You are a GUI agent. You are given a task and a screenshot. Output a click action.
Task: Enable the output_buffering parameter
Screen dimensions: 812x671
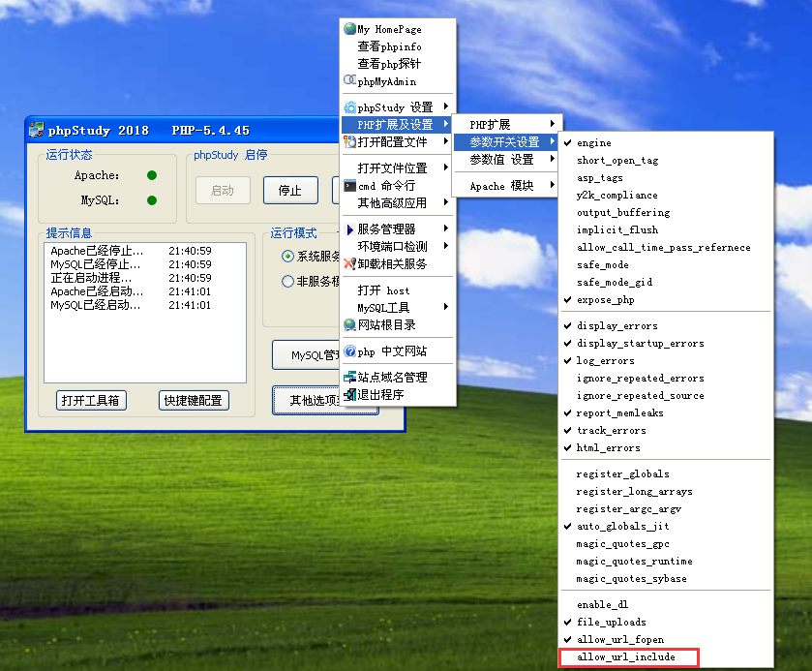[x=666, y=212]
